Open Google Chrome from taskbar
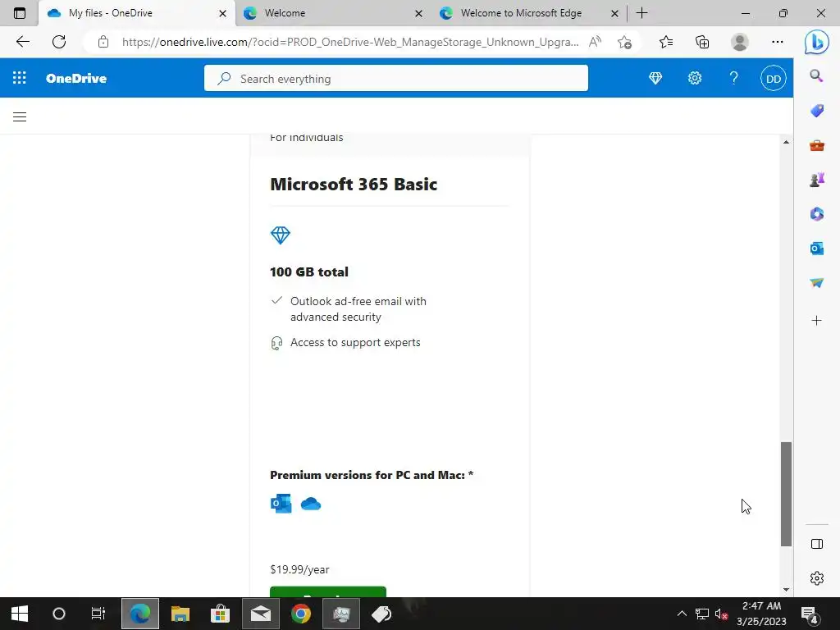Screen dimensions: 840x630 point(300,614)
